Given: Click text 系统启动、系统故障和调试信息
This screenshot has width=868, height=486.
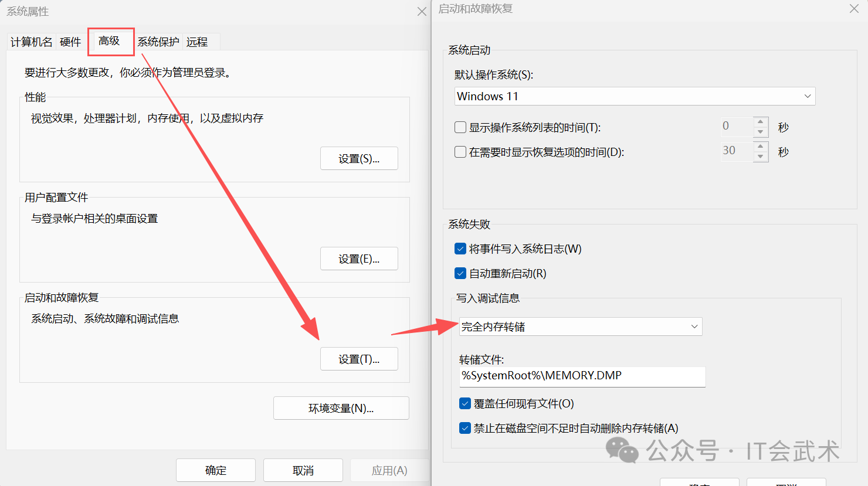Looking at the screenshot, I should pos(105,318).
